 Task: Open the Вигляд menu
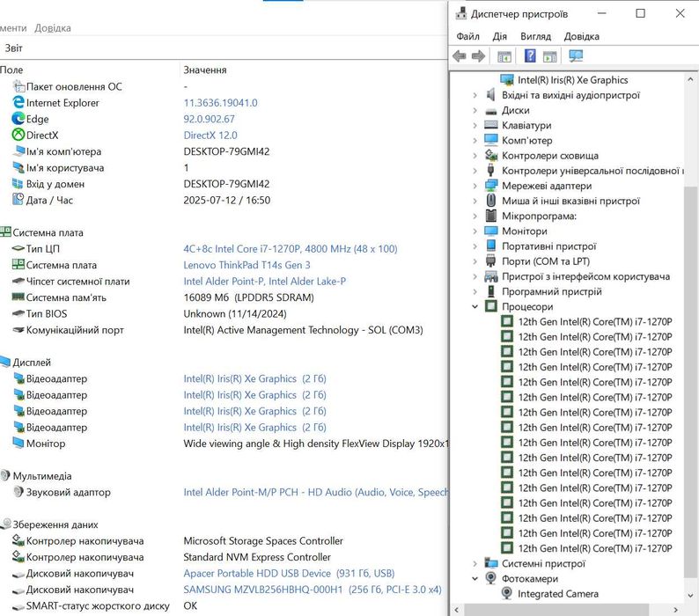pyautogui.click(x=535, y=36)
